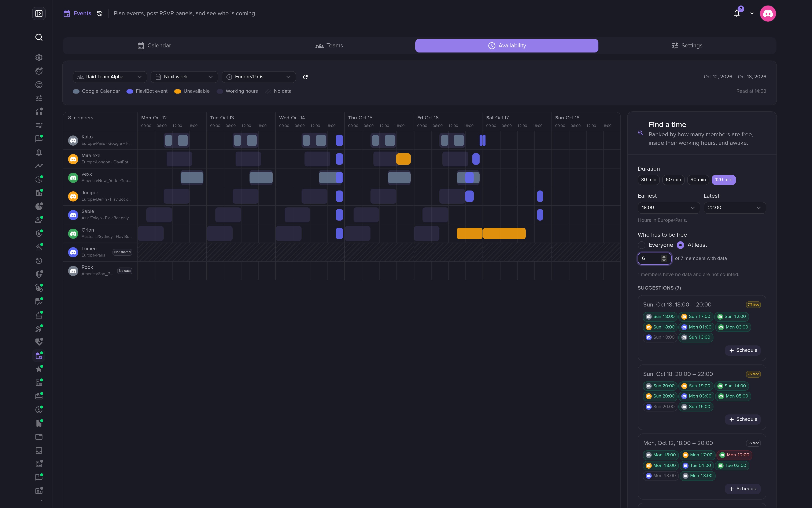Viewport: 812px width, 508px height.
Task: Choose 60 min duration
Action: point(673,180)
